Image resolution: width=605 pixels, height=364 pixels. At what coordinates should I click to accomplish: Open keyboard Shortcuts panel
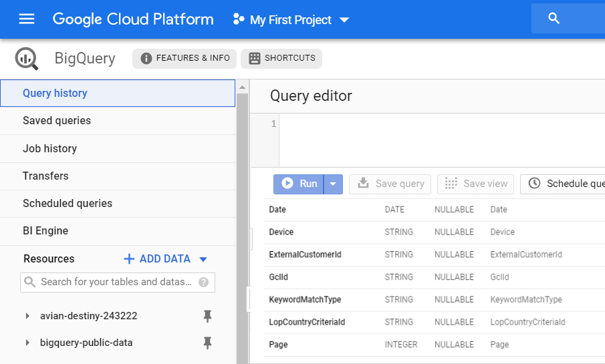pyautogui.click(x=281, y=58)
